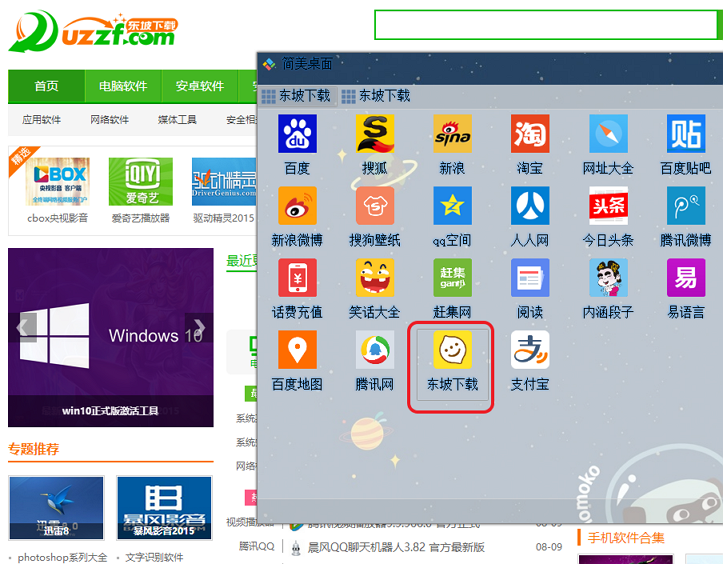
Task: Open the Windows 10 banner slide
Action: tap(111, 337)
